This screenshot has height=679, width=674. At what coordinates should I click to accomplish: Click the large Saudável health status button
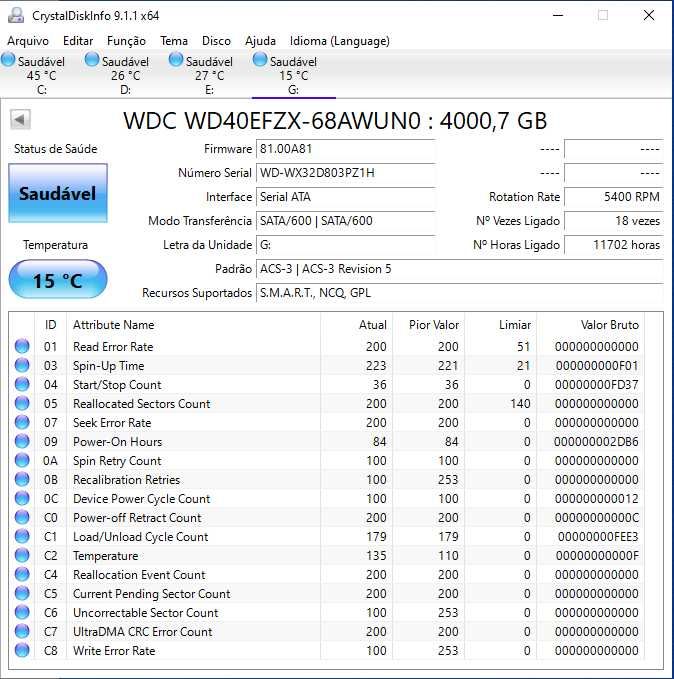[x=58, y=193]
